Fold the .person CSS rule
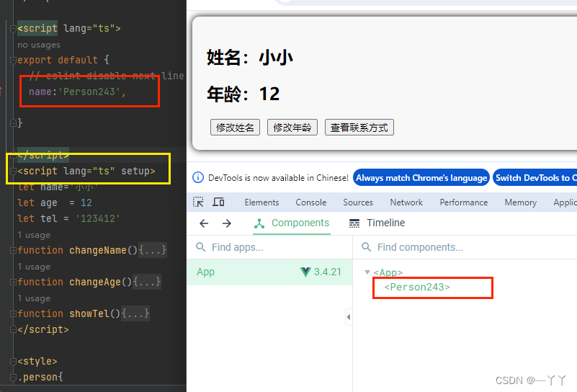This screenshot has height=392, width=577. pyautogui.click(x=13, y=378)
